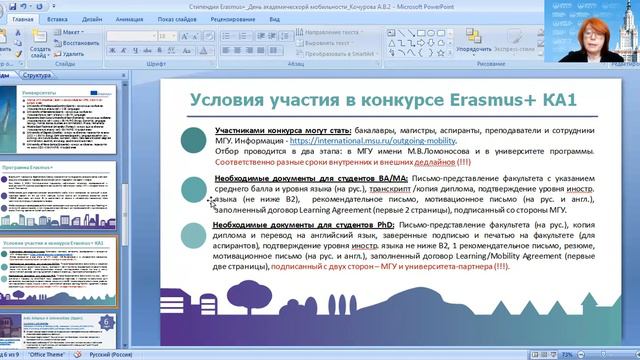This screenshot has width=640, height=360.
Task: Click the Copy icon
Action: tap(18, 43)
